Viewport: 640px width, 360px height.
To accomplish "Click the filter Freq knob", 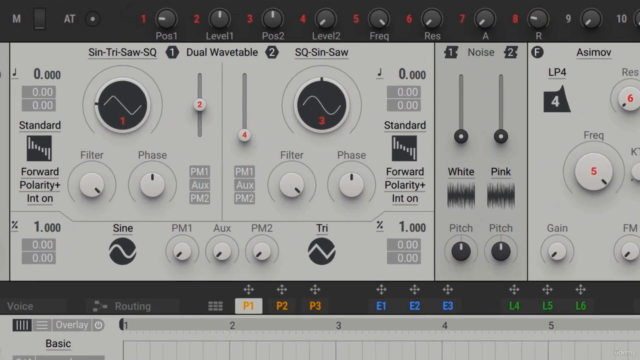I will click(x=593, y=172).
